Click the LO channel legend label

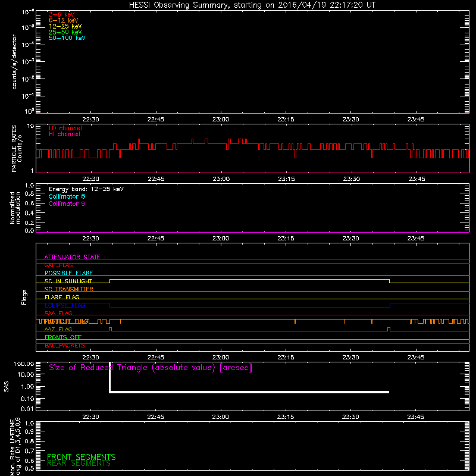[65, 128]
